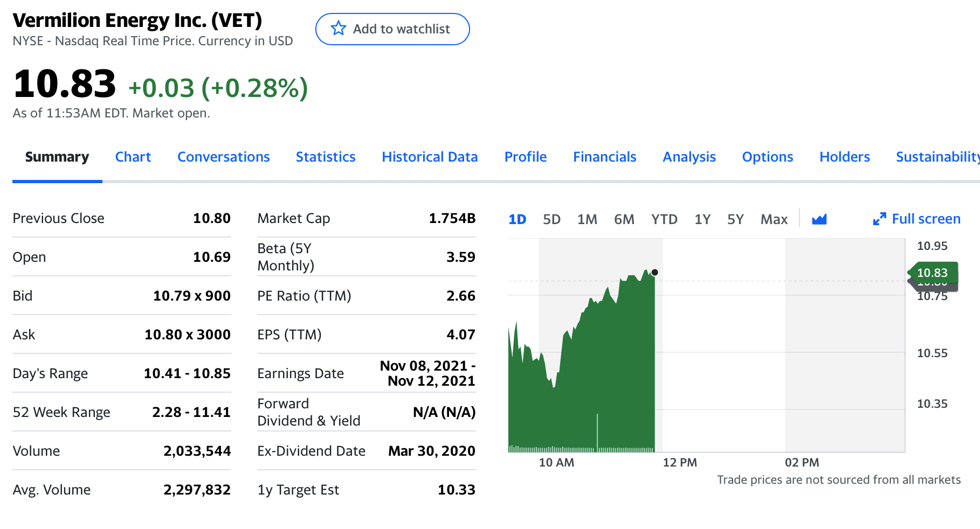The width and height of the screenshot is (980, 529).
Task: Select the 5D chart range
Action: 552,219
